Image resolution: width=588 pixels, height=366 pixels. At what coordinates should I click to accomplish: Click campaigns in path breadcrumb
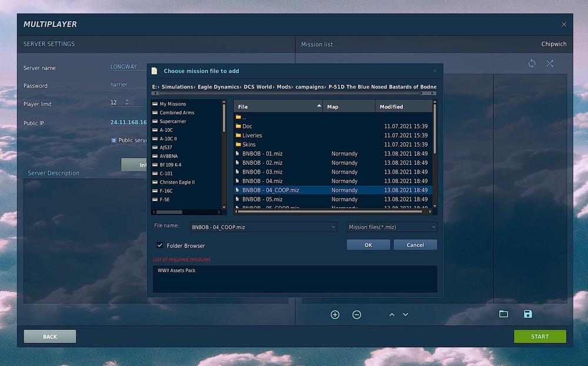click(x=309, y=86)
